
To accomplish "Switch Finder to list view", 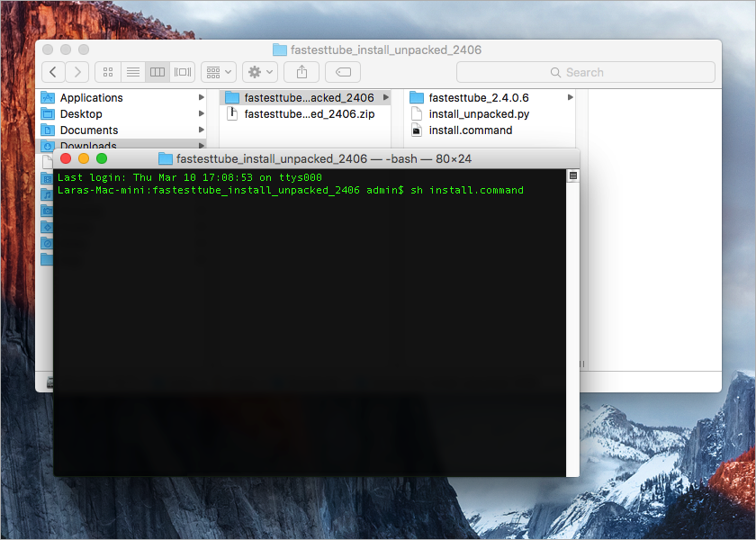I will pos(133,72).
